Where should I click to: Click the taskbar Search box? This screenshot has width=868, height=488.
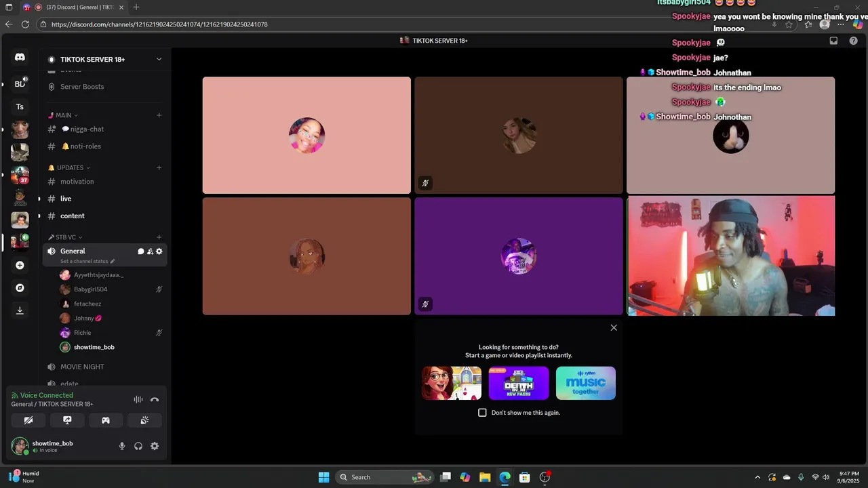pyautogui.click(x=385, y=477)
